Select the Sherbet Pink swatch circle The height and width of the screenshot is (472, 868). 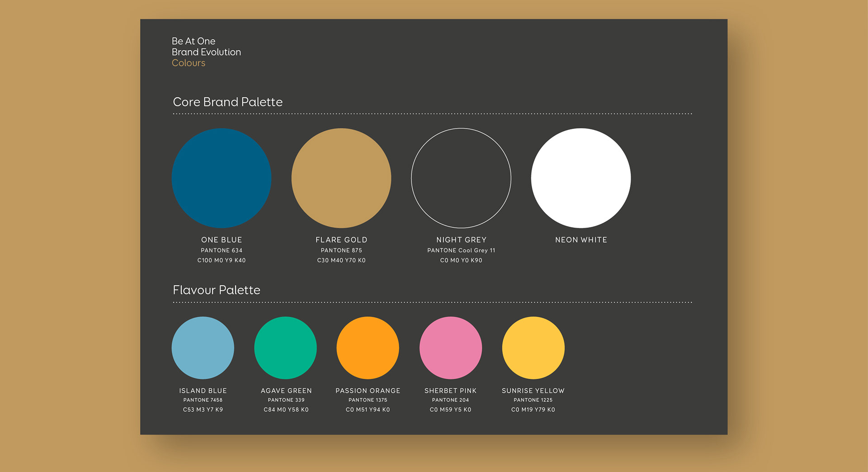(x=451, y=348)
